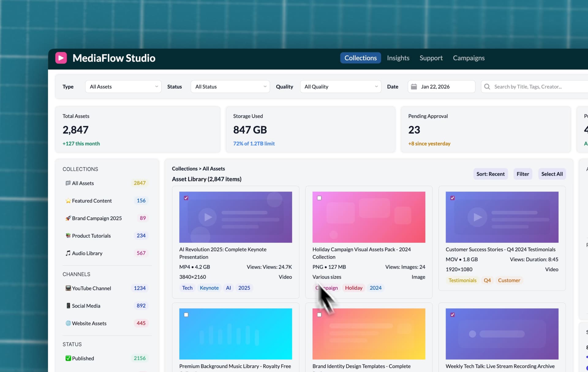The height and width of the screenshot is (372, 588).
Task: Expand the All Status dropdown
Action: [230, 87]
